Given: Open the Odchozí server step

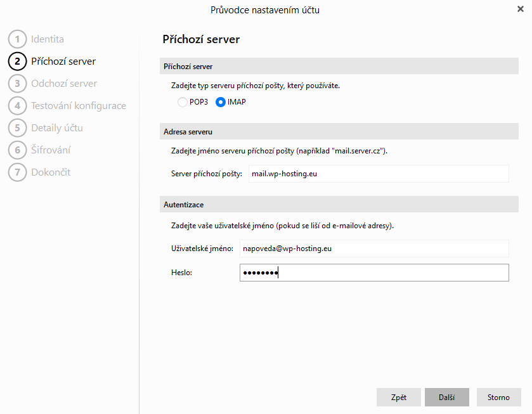Looking at the screenshot, I should 64,84.
